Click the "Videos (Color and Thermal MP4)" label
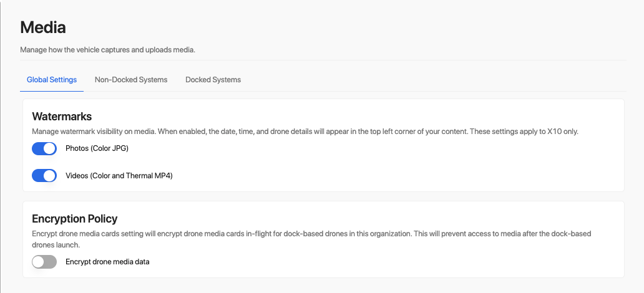The width and height of the screenshot is (644, 293). click(x=119, y=176)
